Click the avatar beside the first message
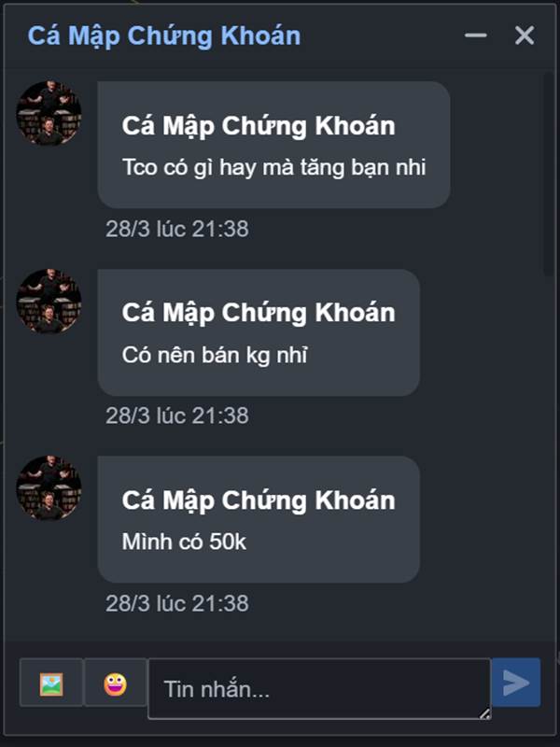The width and height of the screenshot is (560, 747). pos(49,113)
